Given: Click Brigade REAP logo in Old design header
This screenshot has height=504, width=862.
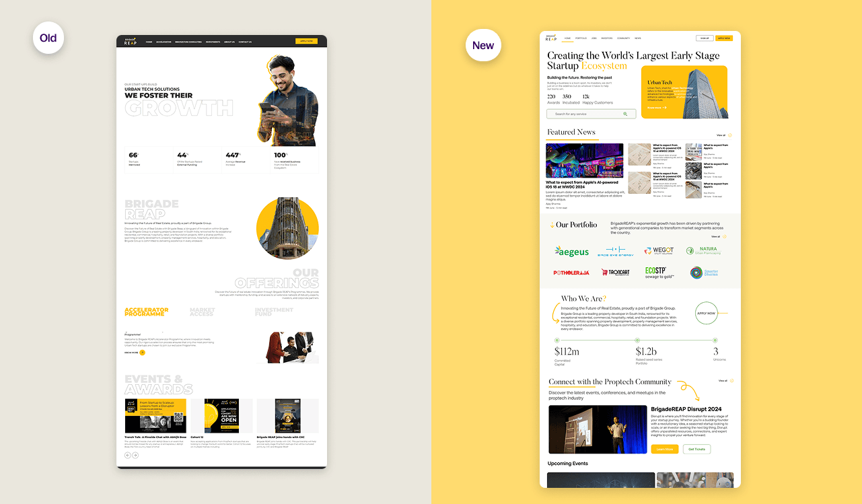Looking at the screenshot, I should (130, 41).
